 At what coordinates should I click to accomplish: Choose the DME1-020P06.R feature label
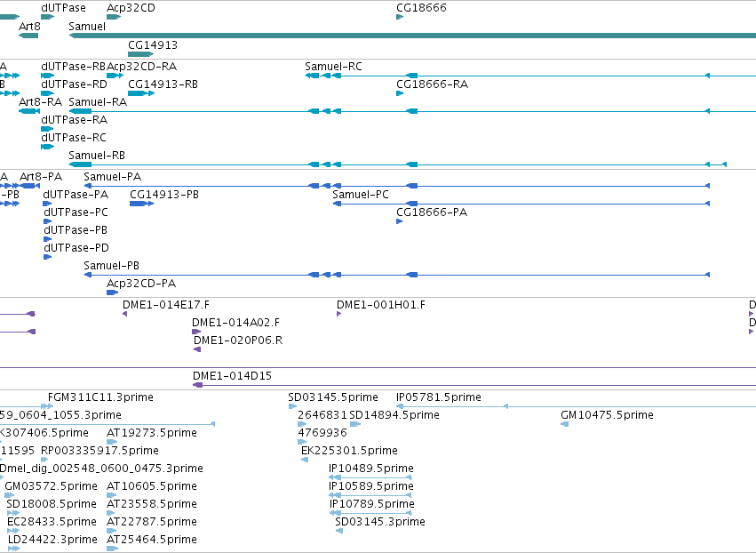(x=238, y=341)
